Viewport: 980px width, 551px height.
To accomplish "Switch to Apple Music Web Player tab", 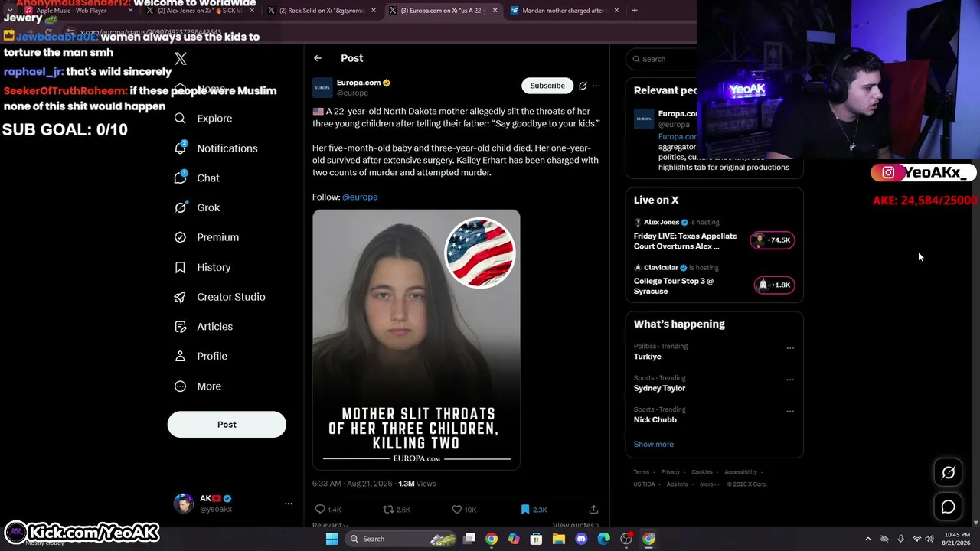I will tap(77, 11).
